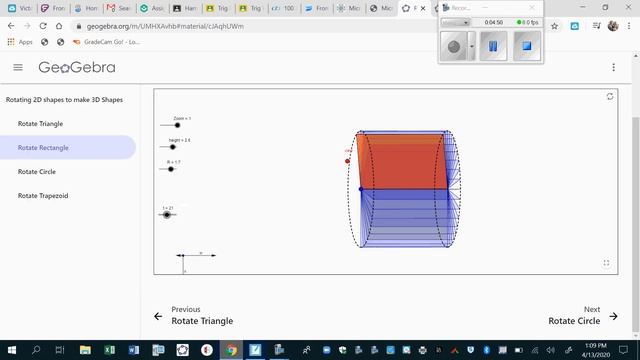Click the Chrome icon on the taskbar
Image resolution: width=640 pixels, height=360 pixels.
click(231, 350)
